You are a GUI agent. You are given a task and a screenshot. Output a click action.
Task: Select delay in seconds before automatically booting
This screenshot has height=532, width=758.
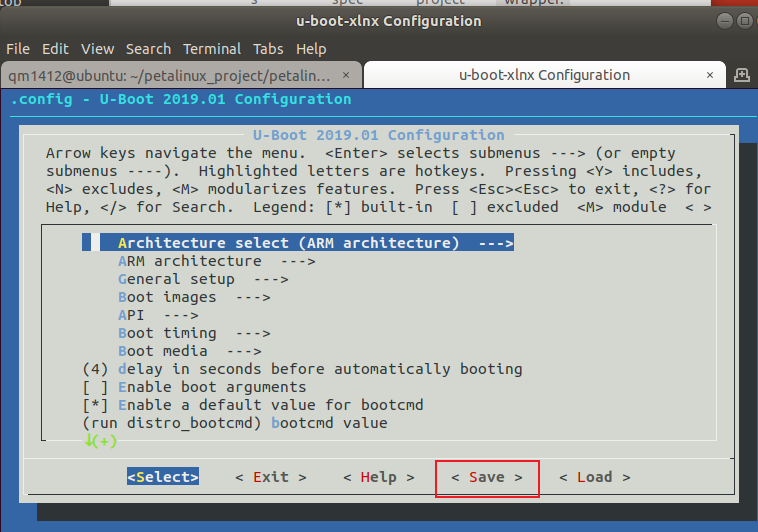(x=302, y=369)
